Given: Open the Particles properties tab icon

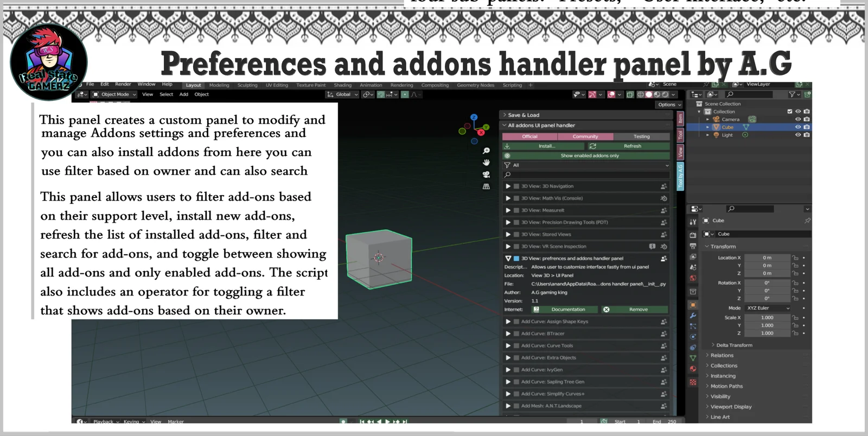Looking at the screenshot, I should pyautogui.click(x=693, y=326).
